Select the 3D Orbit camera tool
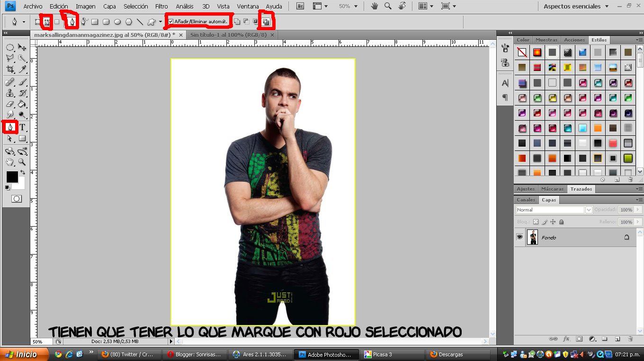The image size is (644, 361). (x=22, y=151)
